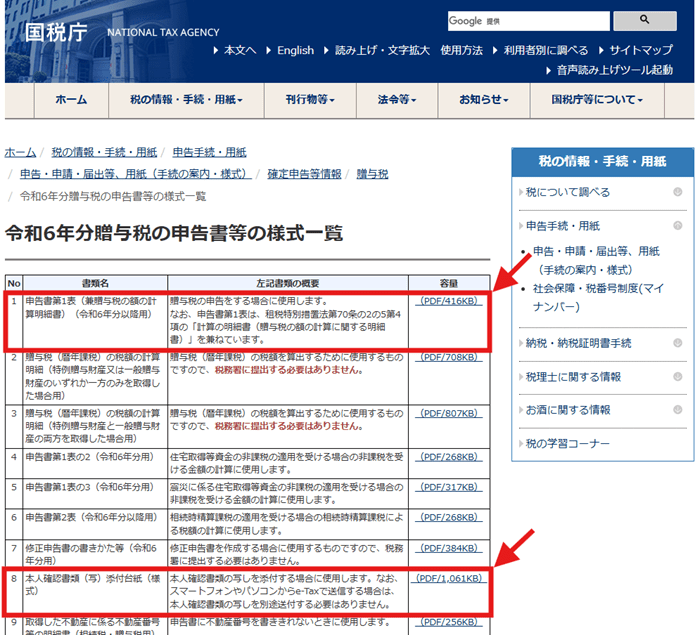The width and height of the screenshot is (700, 635).
Task: Click sidebar header 税の情報・手続・用紙
Action: (602, 162)
